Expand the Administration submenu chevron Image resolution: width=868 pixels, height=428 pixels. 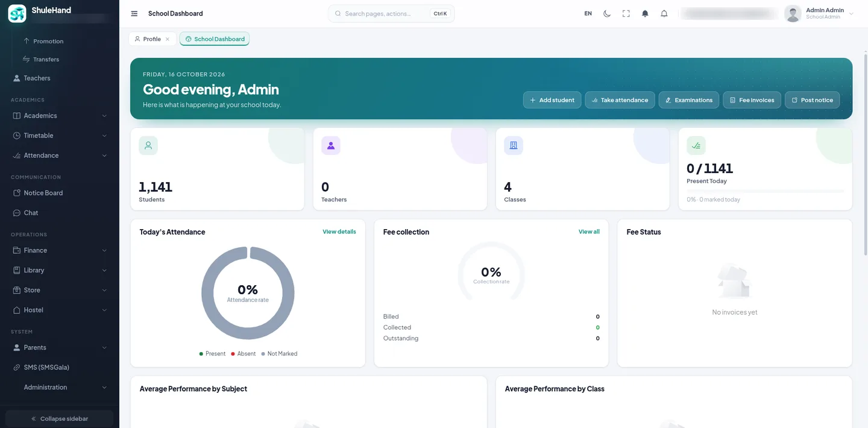104,387
